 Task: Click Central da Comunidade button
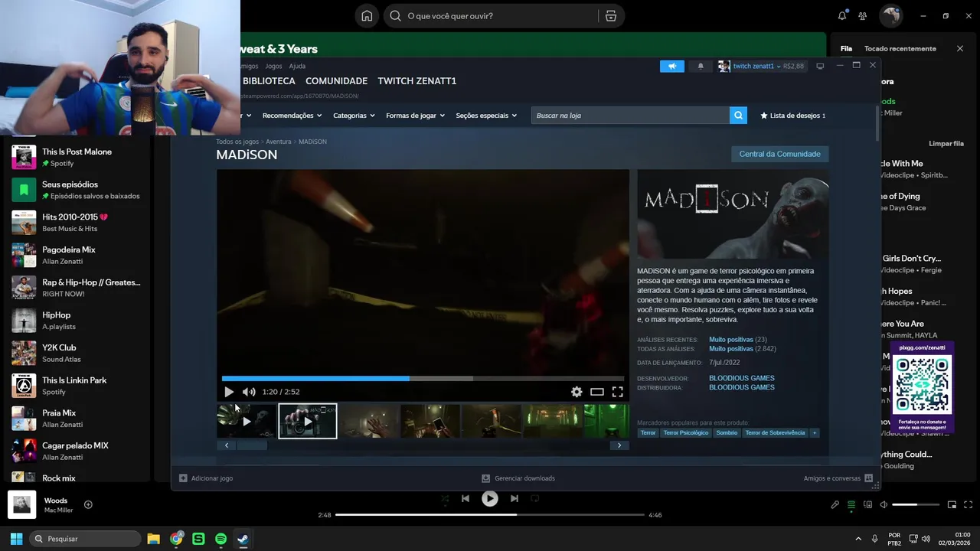[779, 155]
